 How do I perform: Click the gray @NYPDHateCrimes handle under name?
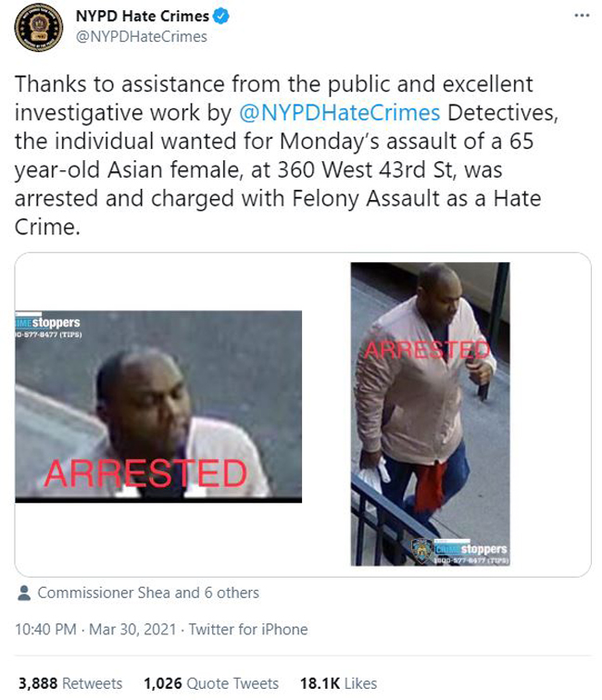(142, 37)
